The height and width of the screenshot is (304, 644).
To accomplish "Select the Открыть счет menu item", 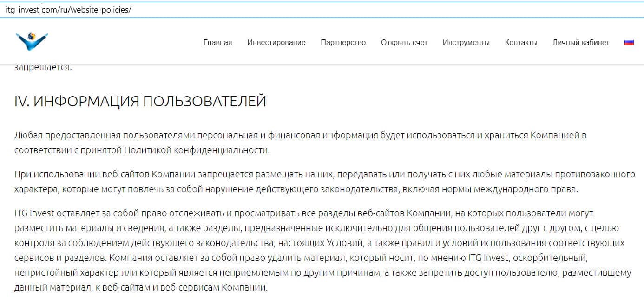I will click(x=404, y=42).
